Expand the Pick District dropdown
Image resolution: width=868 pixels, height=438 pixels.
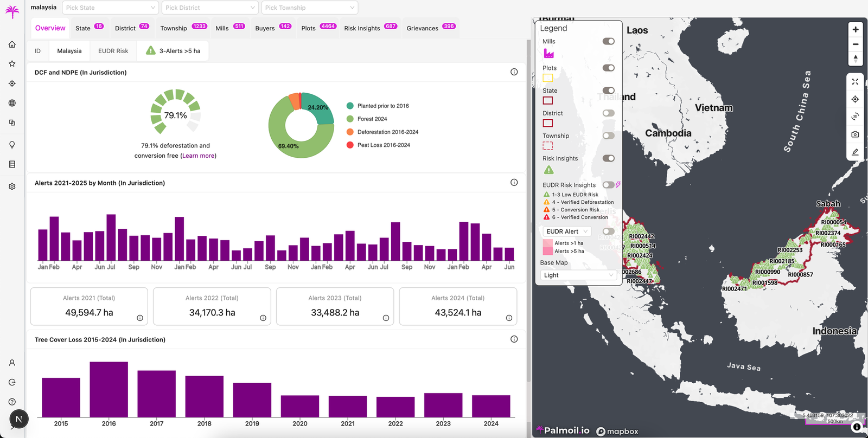[x=210, y=8]
